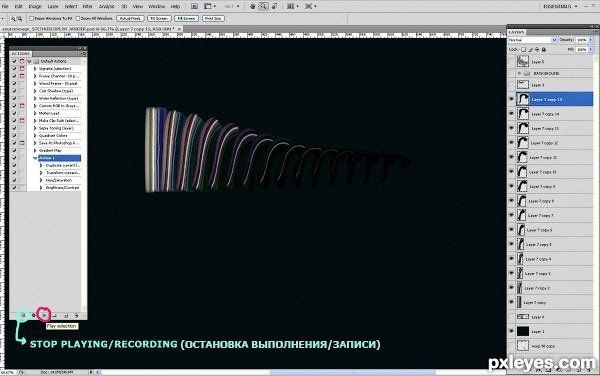Toggle the checkmark for Action 1 item
This screenshot has width=600, height=376.
click(x=14, y=158)
